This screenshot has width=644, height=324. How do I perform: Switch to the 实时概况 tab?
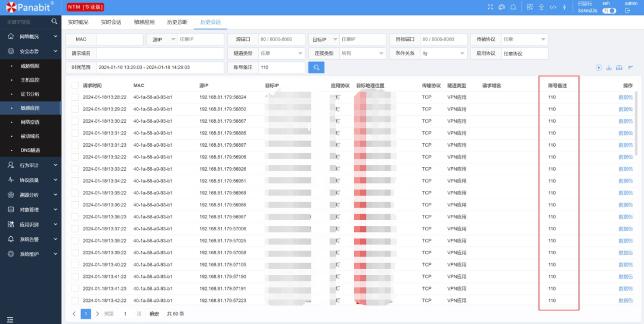click(x=78, y=22)
